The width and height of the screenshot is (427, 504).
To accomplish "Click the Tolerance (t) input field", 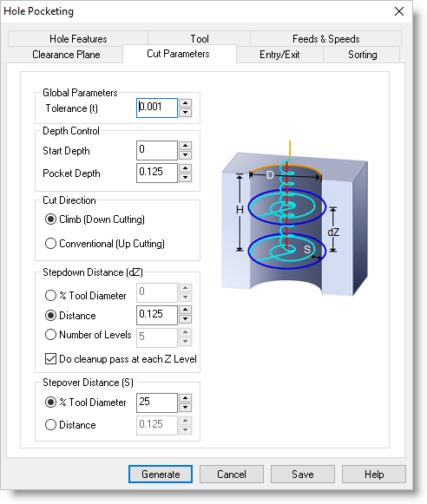I will coord(157,108).
